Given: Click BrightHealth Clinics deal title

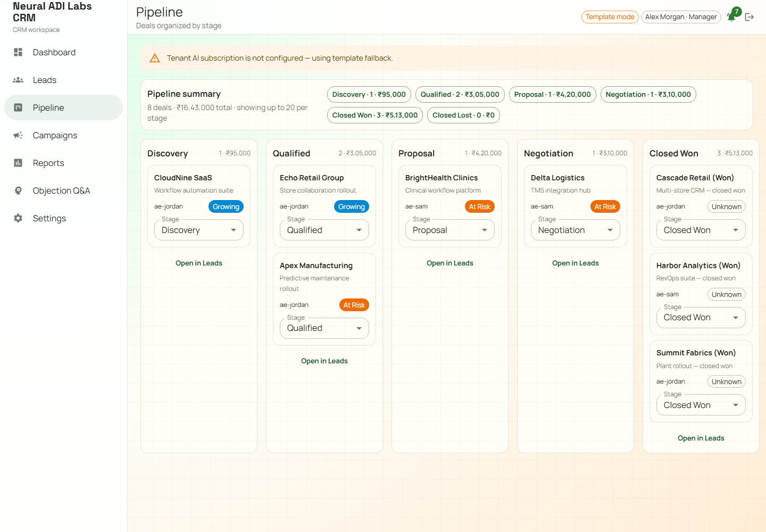Looking at the screenshot, I should point(442,178).
